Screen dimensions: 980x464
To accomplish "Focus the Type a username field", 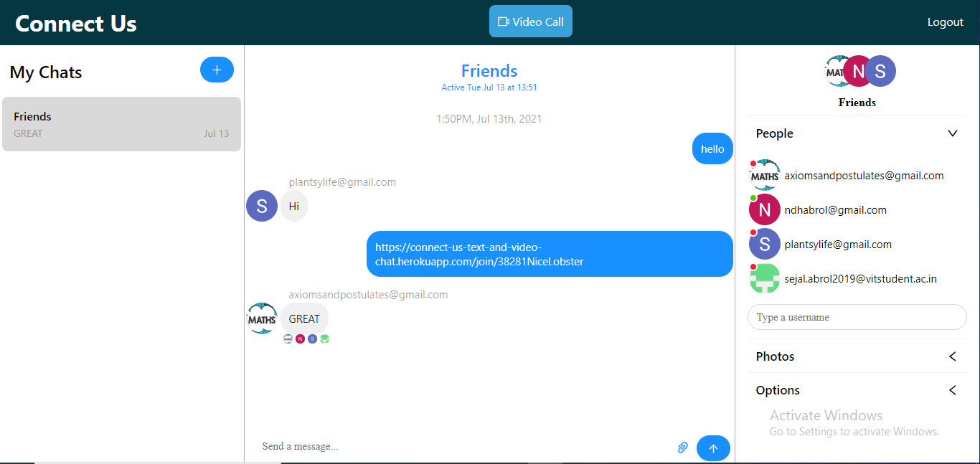I will tap(857, 317).
